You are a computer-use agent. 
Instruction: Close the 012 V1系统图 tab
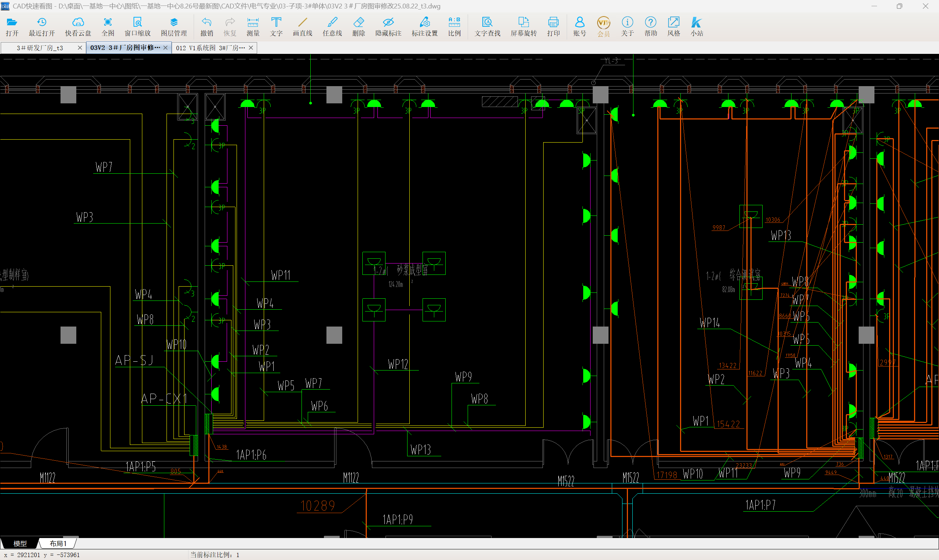[251, 48]
